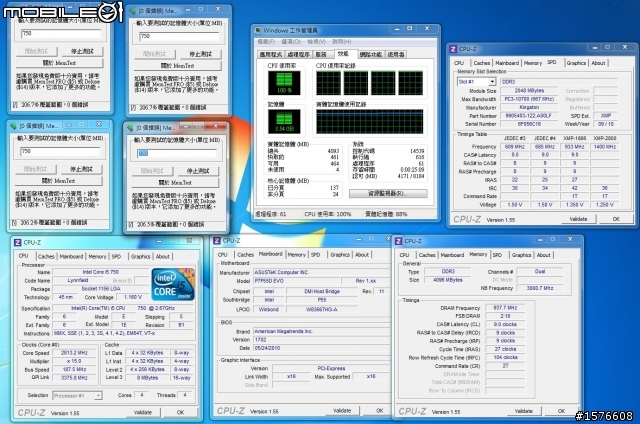Click the Core Speed value '2813.2 MHz'
The width and height of the screenshot is (640, 424).
(75, 353)
